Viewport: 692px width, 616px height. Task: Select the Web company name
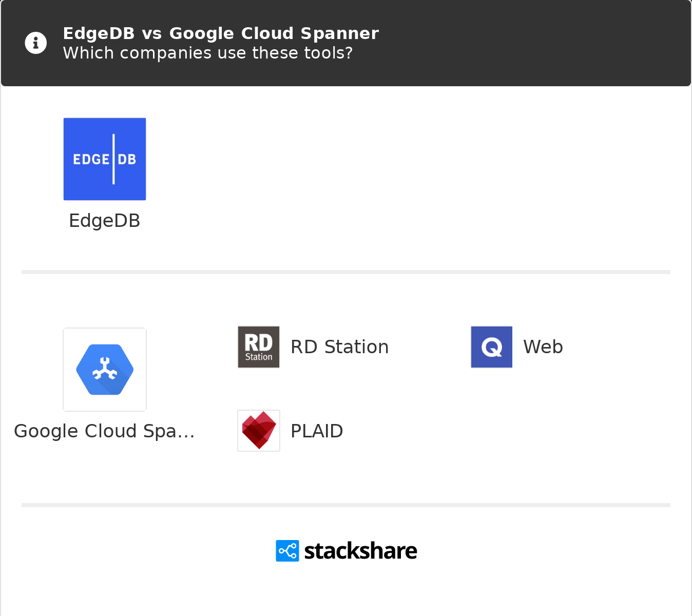[x=543, y=347]
